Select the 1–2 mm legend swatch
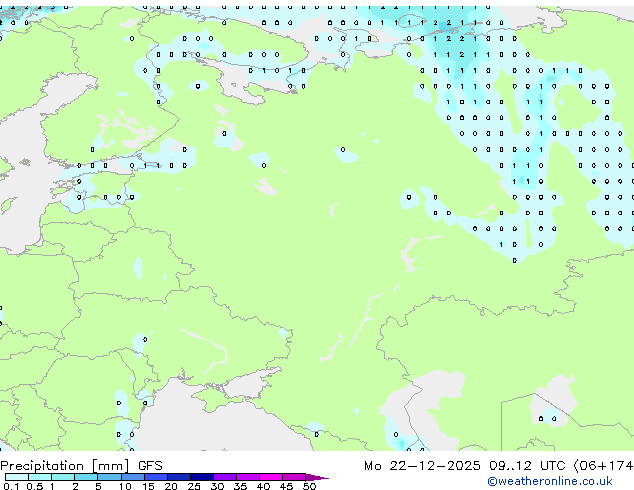Screen dimensions: 634x490 [63, 477]
